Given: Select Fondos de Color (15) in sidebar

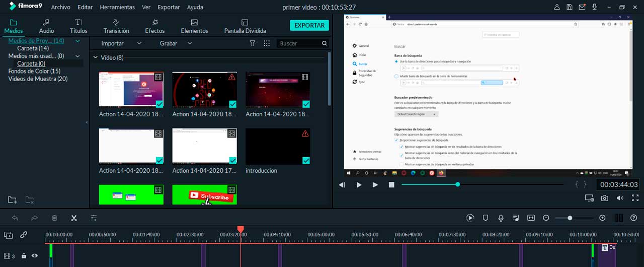Looking at the screenshot, I should tap(34, 71).
